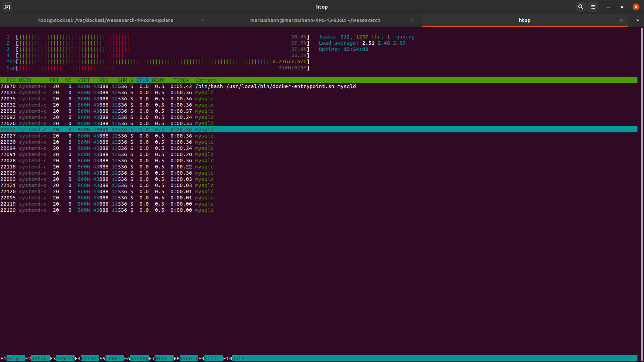Image resolution: width=644 pixels, height=362 pixels.
Task: Open the terminal search icon
Action: coord(580,7)
